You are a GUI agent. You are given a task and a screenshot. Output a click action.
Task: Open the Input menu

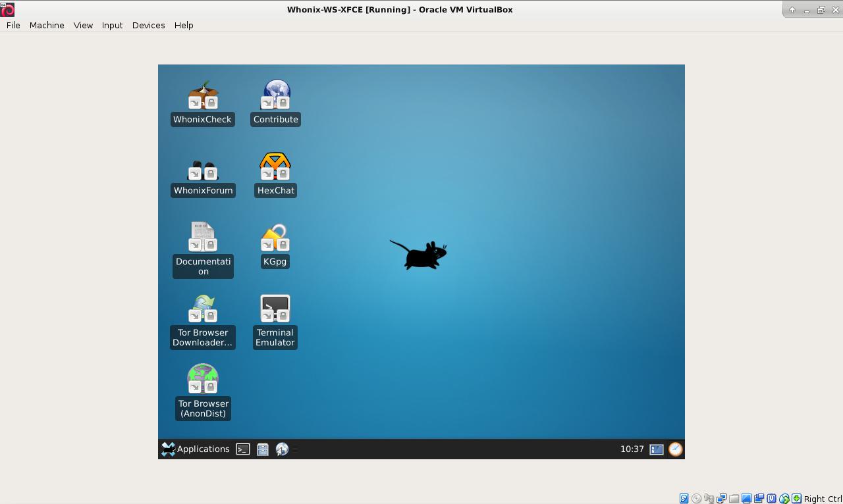(112, 25)
